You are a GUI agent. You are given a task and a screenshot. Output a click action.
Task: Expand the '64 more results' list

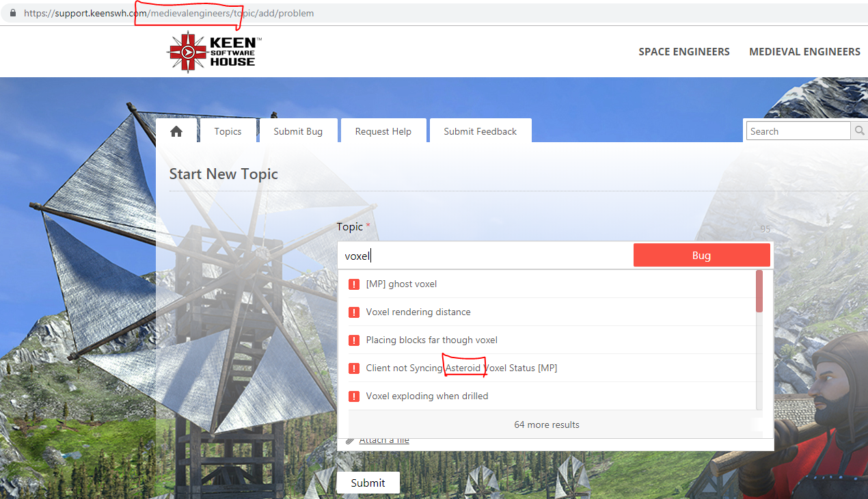click(546, 424)
